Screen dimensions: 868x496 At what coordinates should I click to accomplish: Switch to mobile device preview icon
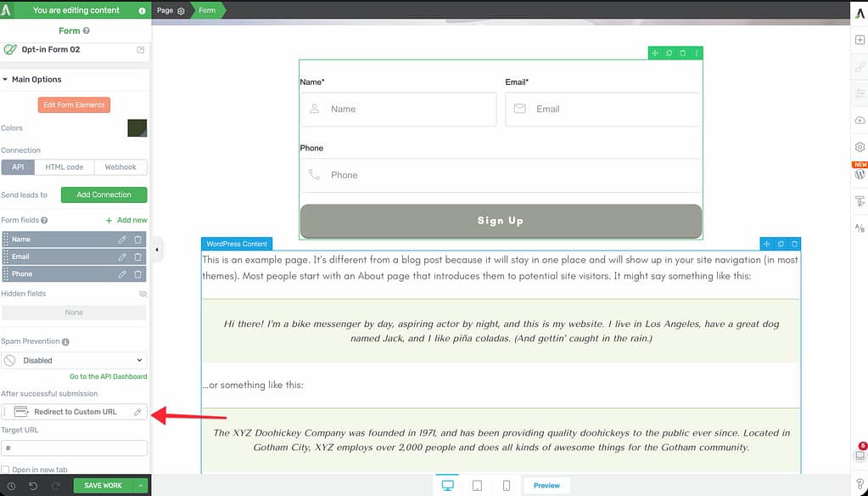pyautogui.click(x=507, y=486)
